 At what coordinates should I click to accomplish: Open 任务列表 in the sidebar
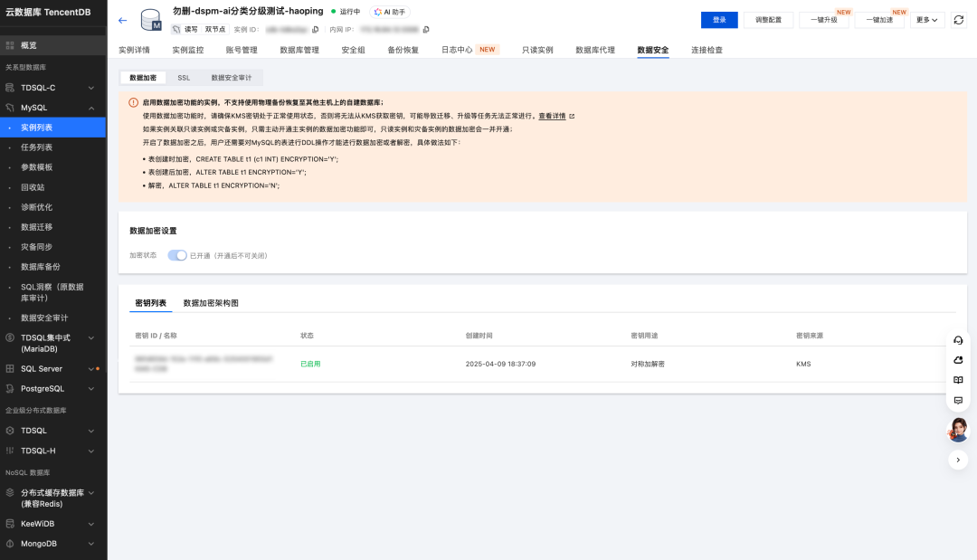37,147
